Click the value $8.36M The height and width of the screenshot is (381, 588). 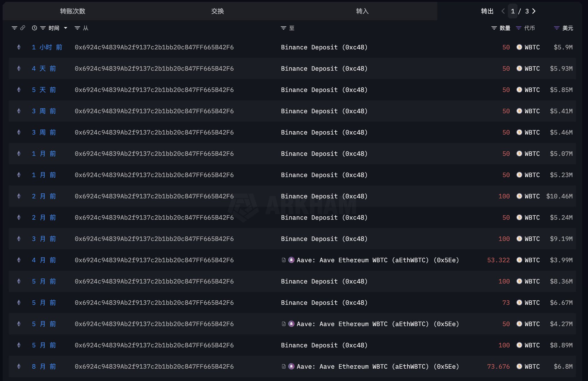[561, 281]
